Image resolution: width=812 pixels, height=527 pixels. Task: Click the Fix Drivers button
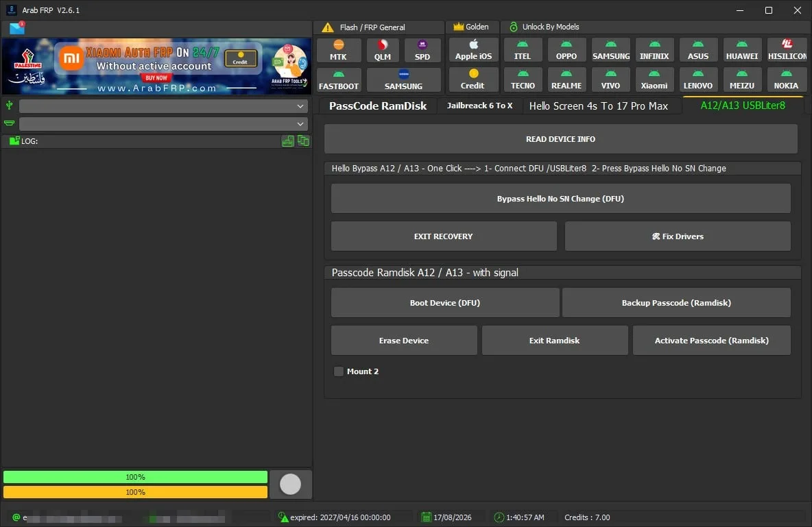pos(678,236)
